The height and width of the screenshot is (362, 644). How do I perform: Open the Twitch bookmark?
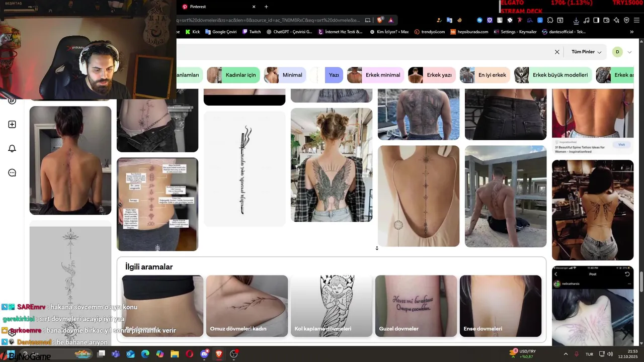coord(251,32)
